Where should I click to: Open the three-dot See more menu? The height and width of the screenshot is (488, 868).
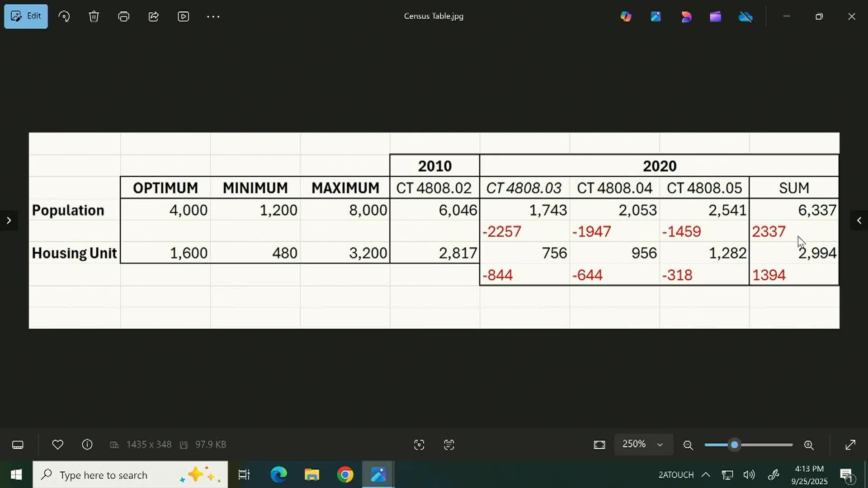tap(213, 17)
